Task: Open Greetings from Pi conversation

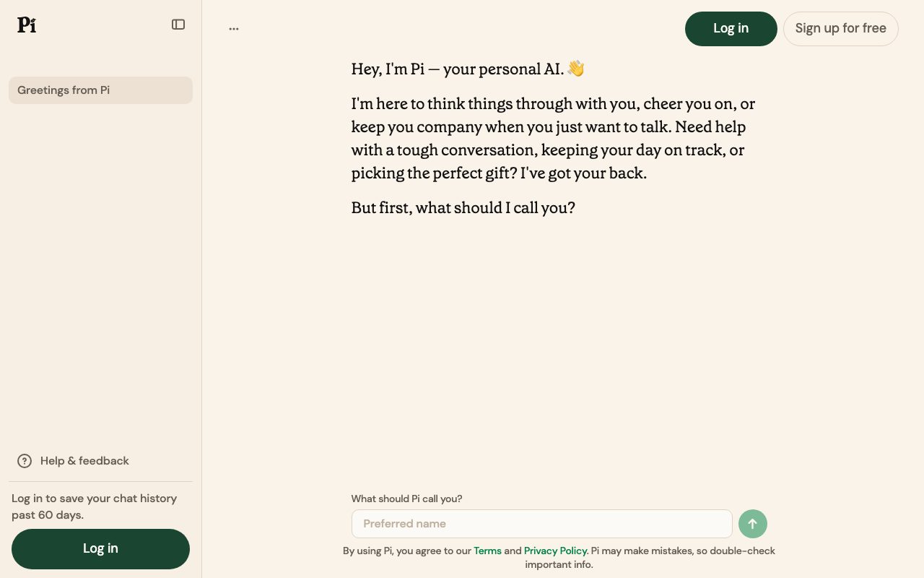Action: 100,90
